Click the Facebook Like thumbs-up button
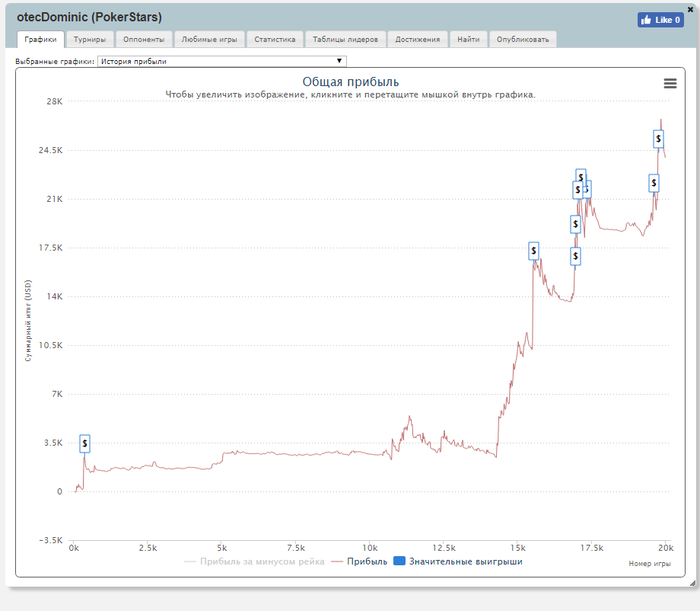Viewport: 700px width, 611px height. pos(660,20)
